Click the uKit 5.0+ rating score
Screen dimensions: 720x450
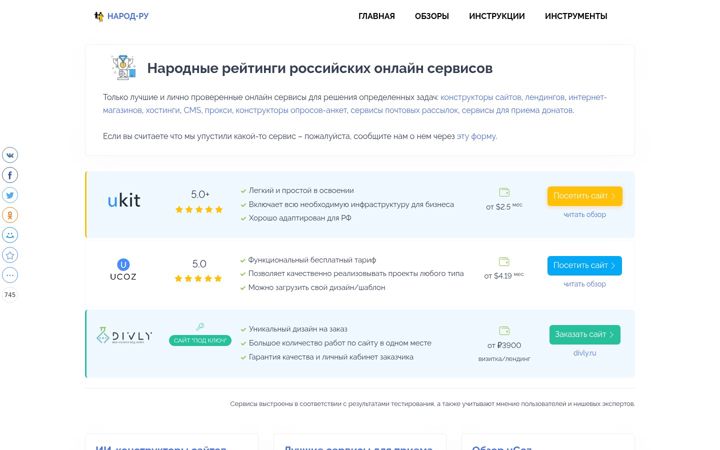200,194
